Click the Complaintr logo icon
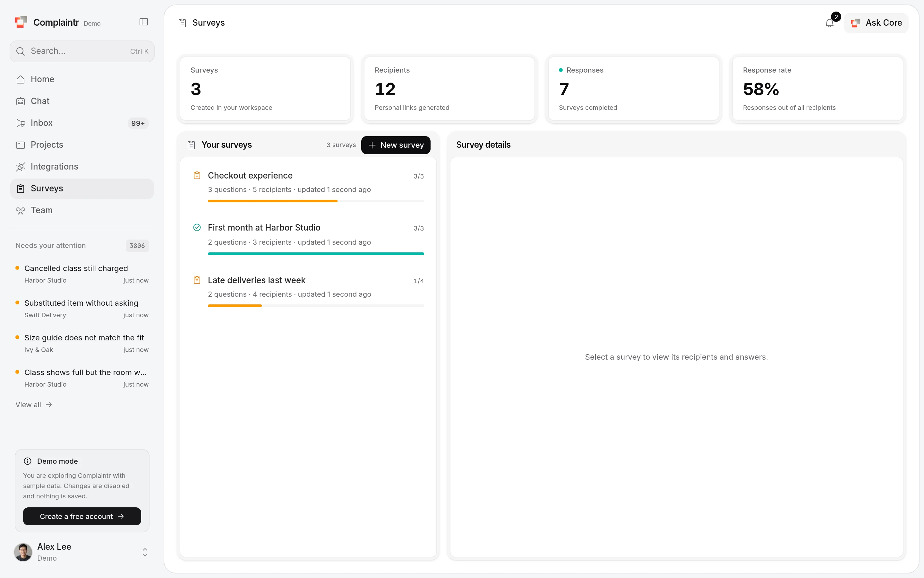 (x=21, y=22)
